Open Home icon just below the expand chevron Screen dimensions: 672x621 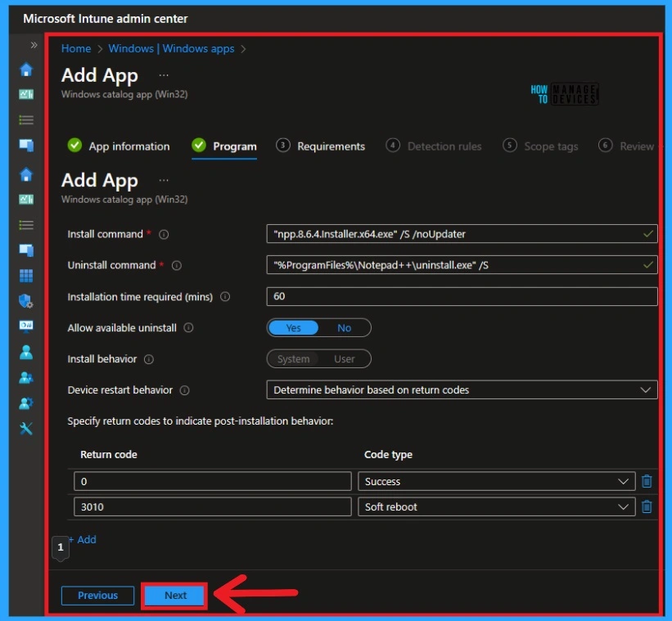(x=26, y=70)
